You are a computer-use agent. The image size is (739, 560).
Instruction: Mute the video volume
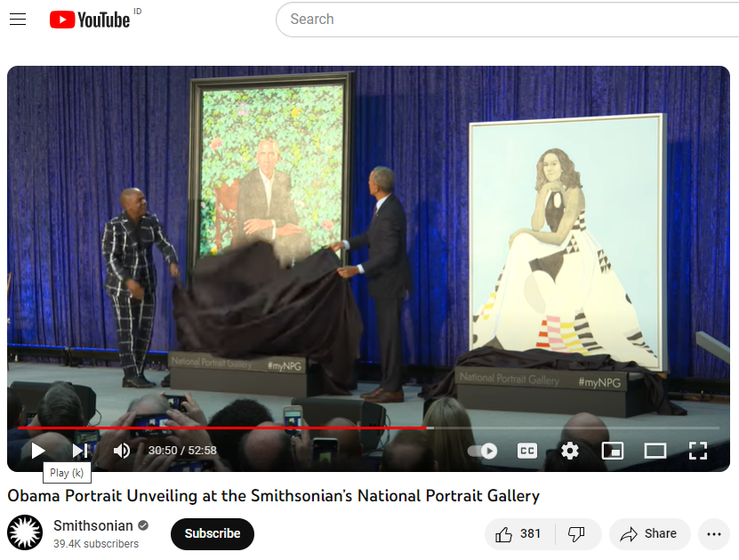[x=122, y=451]
